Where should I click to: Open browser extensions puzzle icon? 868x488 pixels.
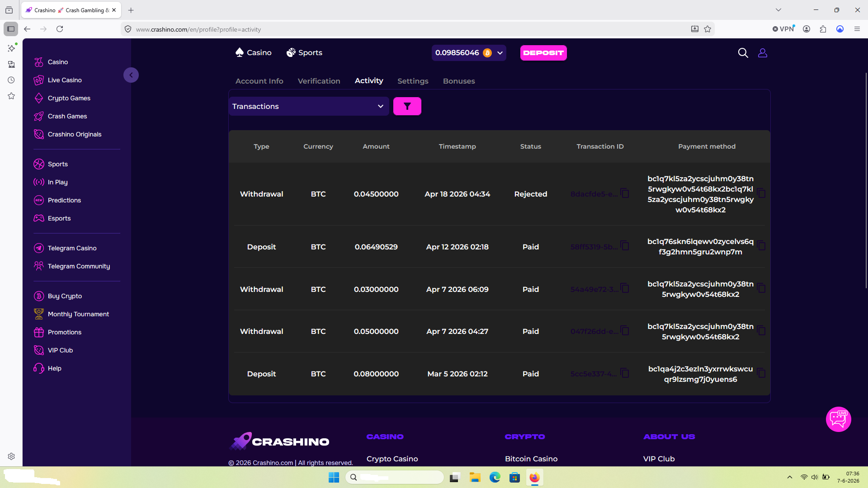(x=823, y=29)
